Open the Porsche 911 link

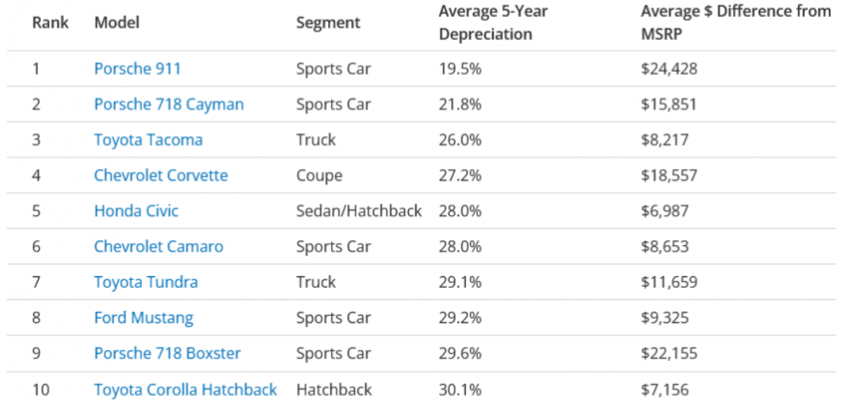[x=137, y=69]
